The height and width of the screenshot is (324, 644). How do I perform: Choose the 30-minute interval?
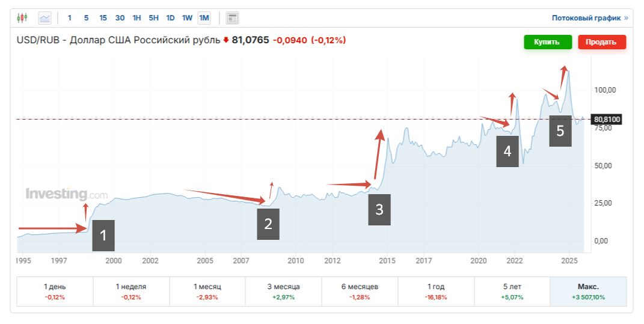pyautogui.click(x=120, y=18)
